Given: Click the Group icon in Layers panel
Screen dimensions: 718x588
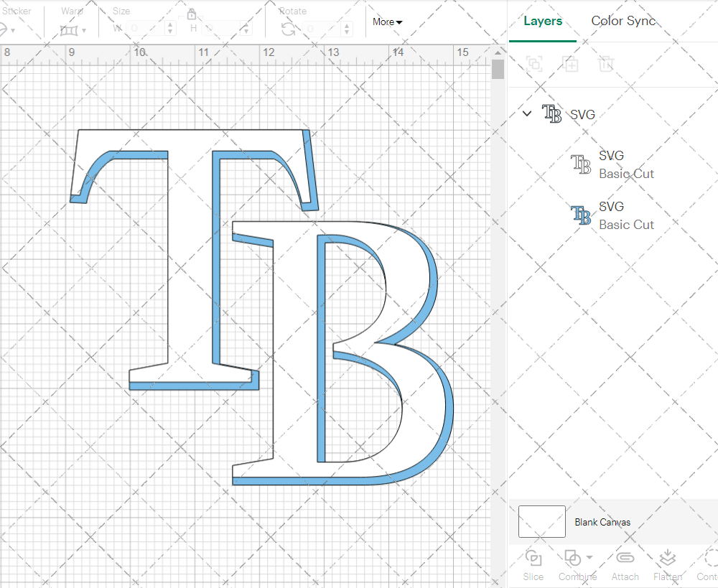Looking at the screenshot, I should [533, 64].
